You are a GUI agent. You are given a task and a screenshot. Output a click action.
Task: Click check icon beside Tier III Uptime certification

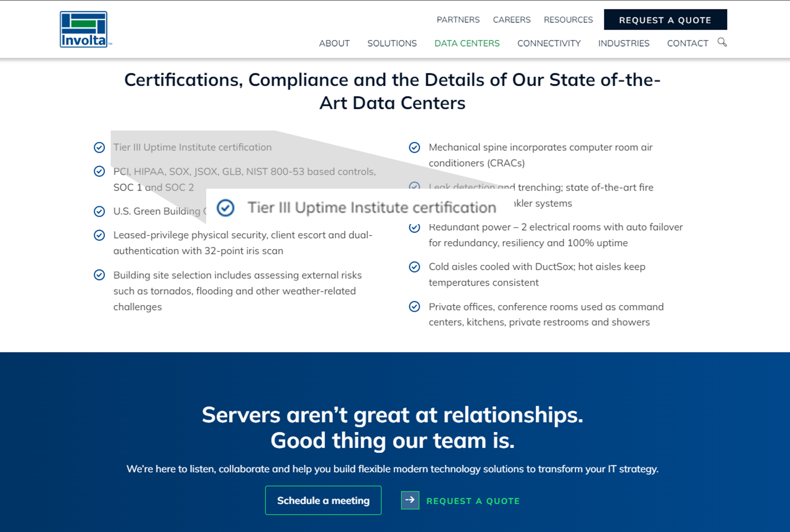point(99,148)
